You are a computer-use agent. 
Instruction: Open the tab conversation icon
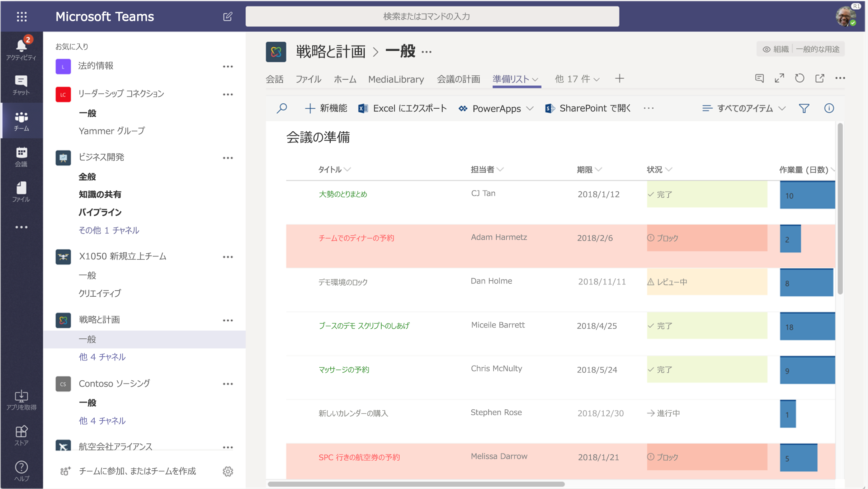click(x=759, y=78)
